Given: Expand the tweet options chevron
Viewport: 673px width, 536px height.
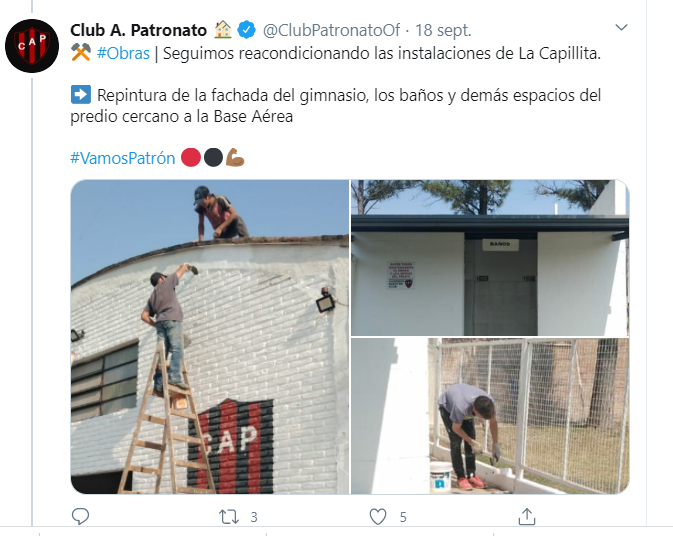Looking at the screenshot, I should click(621, 28).
